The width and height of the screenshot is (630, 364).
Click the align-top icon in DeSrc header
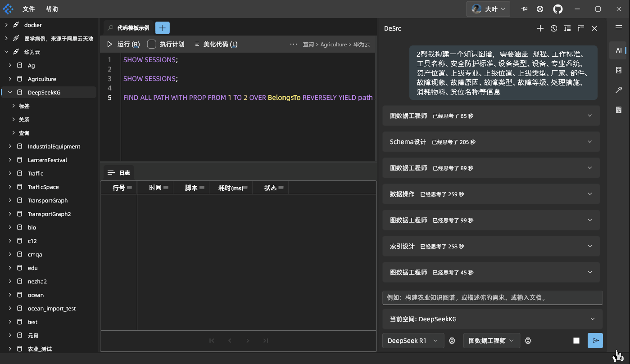pos(581,28)
